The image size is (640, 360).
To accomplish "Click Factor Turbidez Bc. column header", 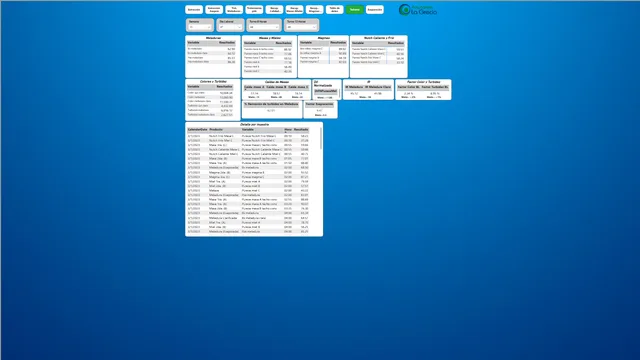I will pos(435,87).
